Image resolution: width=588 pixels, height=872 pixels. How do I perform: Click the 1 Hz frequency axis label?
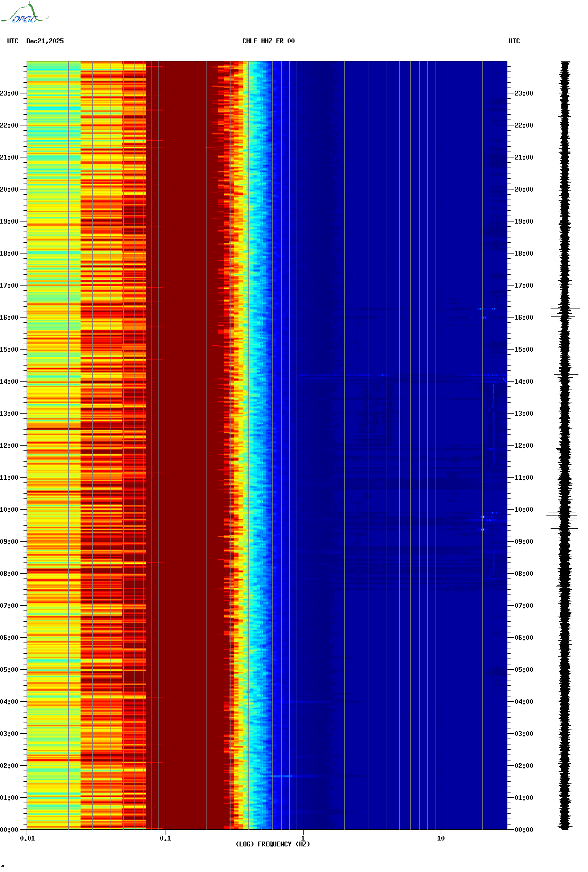tap(303, 838)
